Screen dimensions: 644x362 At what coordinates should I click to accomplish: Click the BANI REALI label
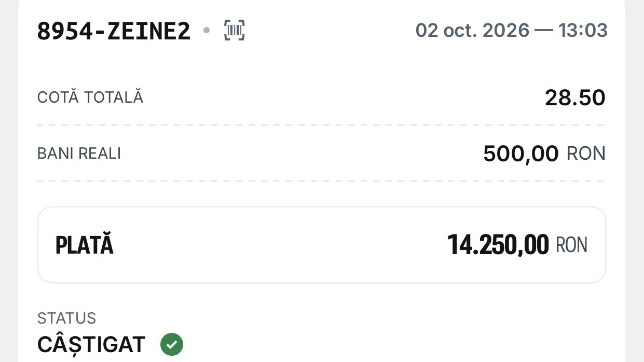point(79,154)
